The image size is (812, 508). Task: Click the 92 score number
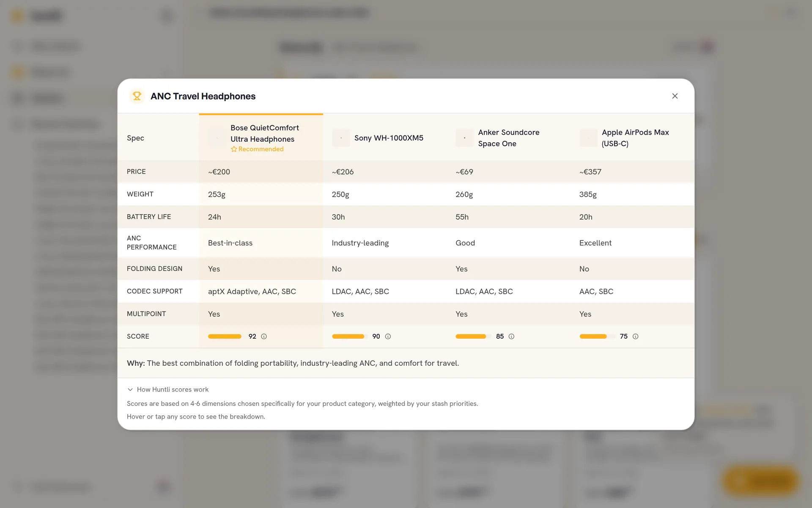(252, 337)
